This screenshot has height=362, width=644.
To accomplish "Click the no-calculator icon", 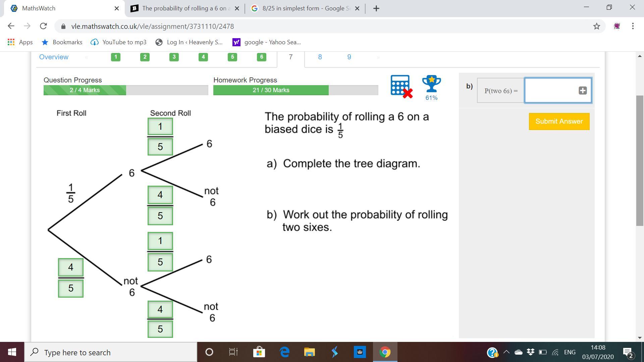I will coord(401,86).
